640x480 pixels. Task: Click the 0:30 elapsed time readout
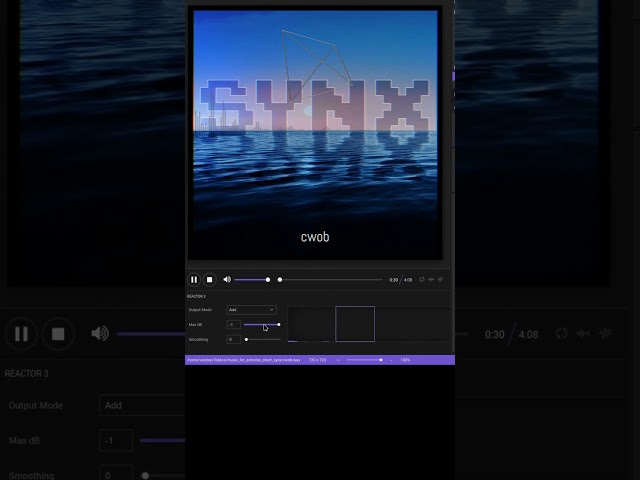pos(393,280)
